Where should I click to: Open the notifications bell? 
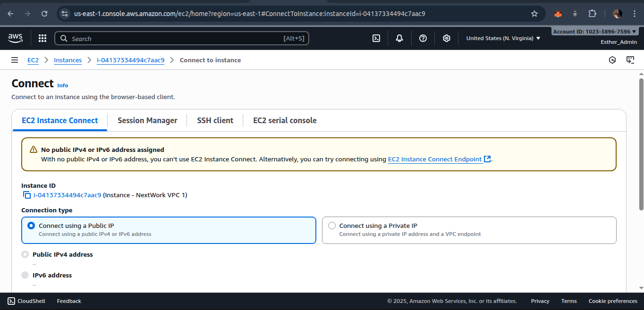point(399,38)
